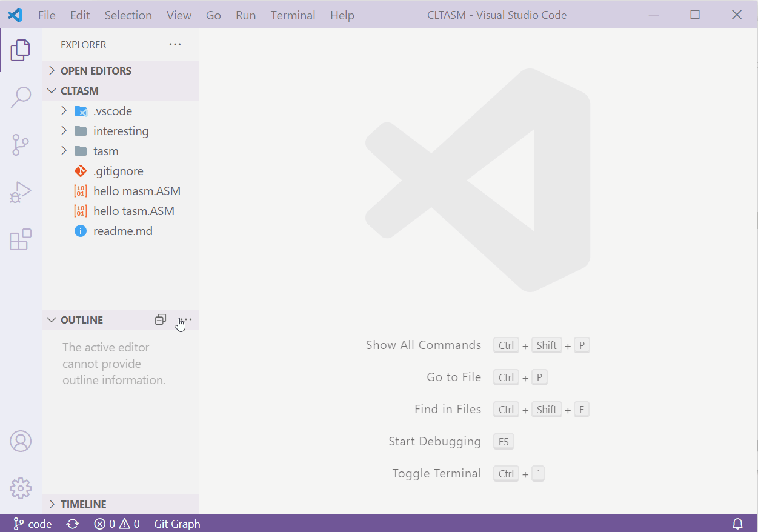The image size is (758, 532).
Task: Open the Source Control view
Action: tap(21, 145)
